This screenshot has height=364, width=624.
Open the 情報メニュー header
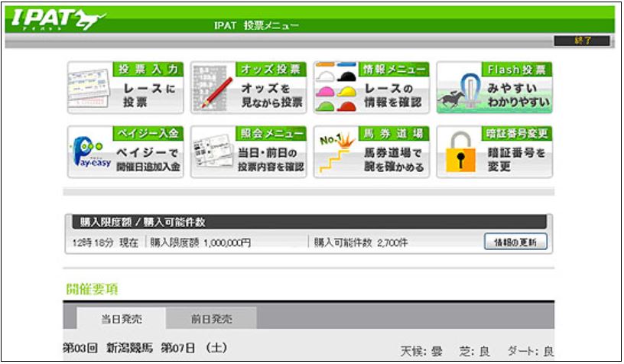[x=394, y=70]
